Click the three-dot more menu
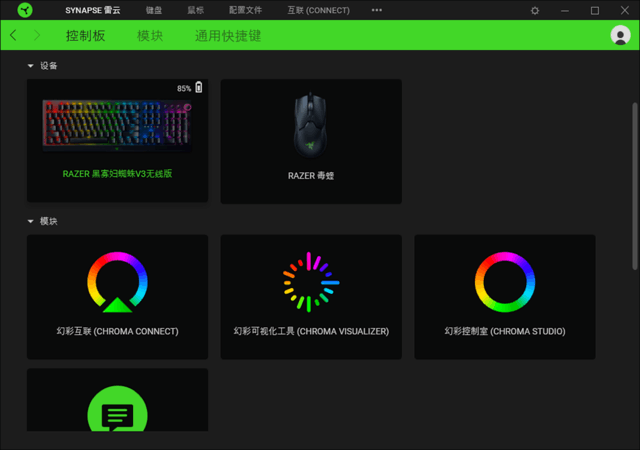This screenshot has width=640, height=450. (377, 10)
